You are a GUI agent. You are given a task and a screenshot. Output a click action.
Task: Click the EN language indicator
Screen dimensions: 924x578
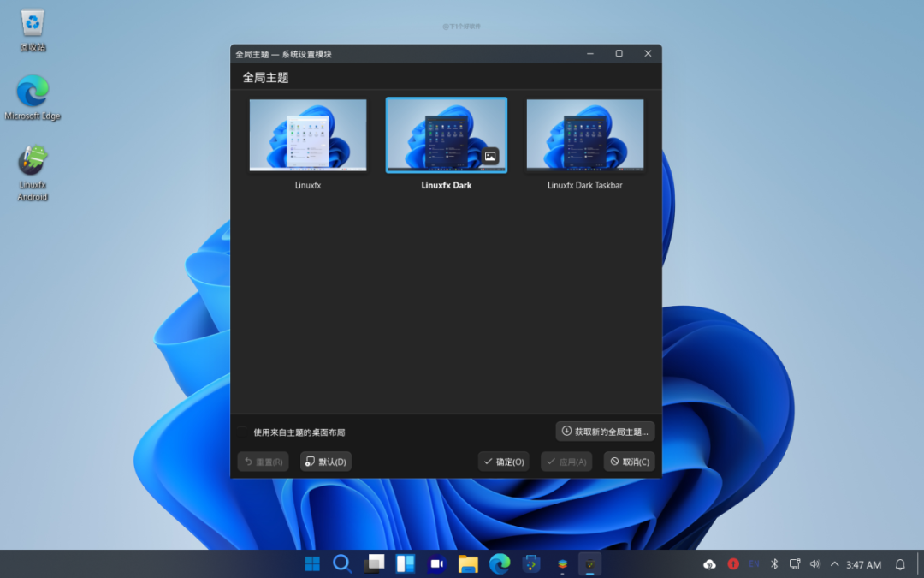point(754,564)
